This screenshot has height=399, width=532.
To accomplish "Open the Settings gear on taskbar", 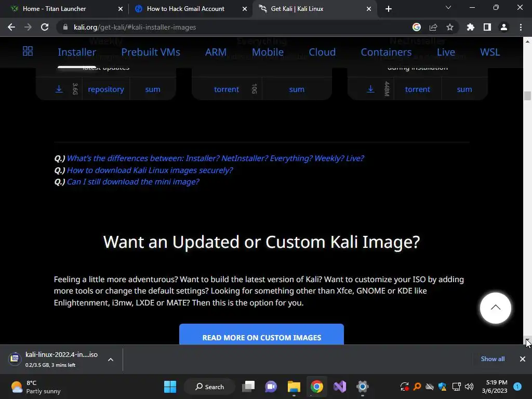I will click(x=362, y=387).
